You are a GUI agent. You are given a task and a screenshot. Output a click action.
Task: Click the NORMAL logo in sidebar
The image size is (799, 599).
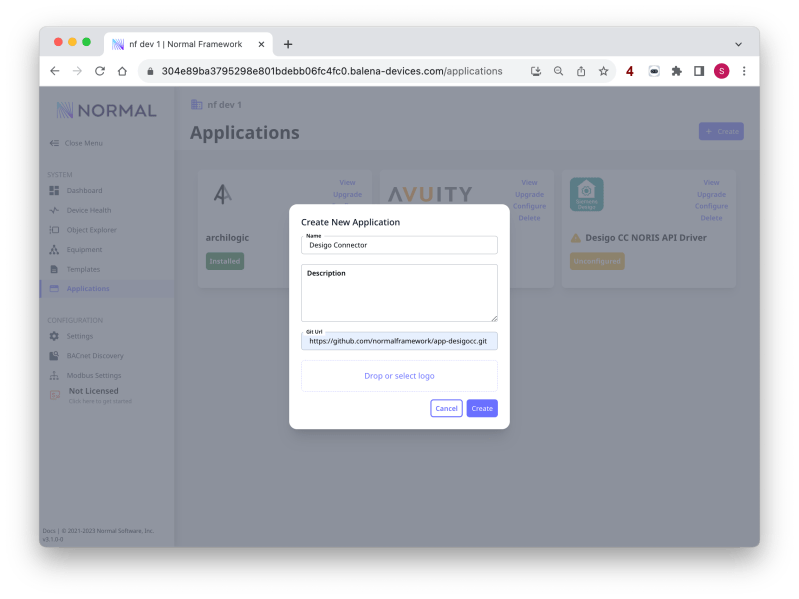[106, 111]
